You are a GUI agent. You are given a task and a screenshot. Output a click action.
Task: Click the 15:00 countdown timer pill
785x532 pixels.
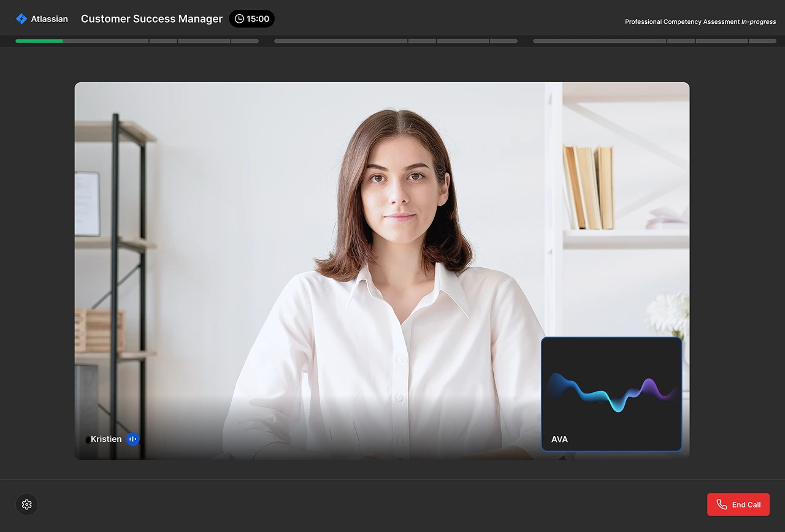click(251, 18)
